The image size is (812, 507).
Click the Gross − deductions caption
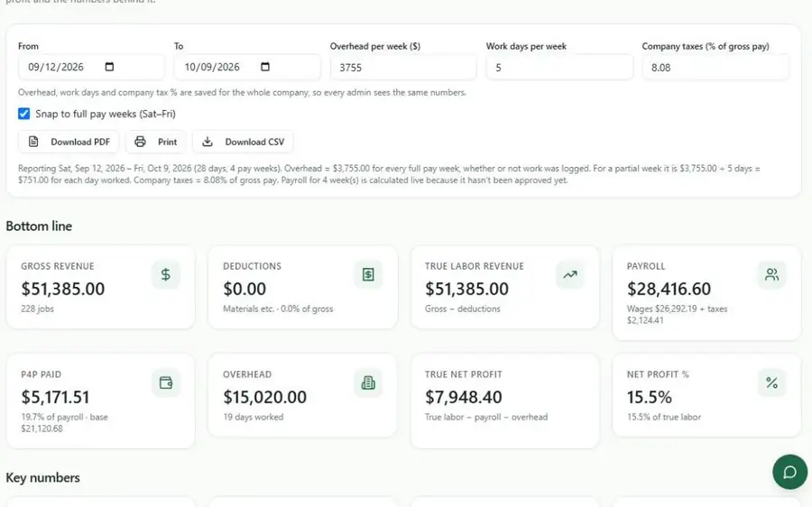tap(463, 309)
